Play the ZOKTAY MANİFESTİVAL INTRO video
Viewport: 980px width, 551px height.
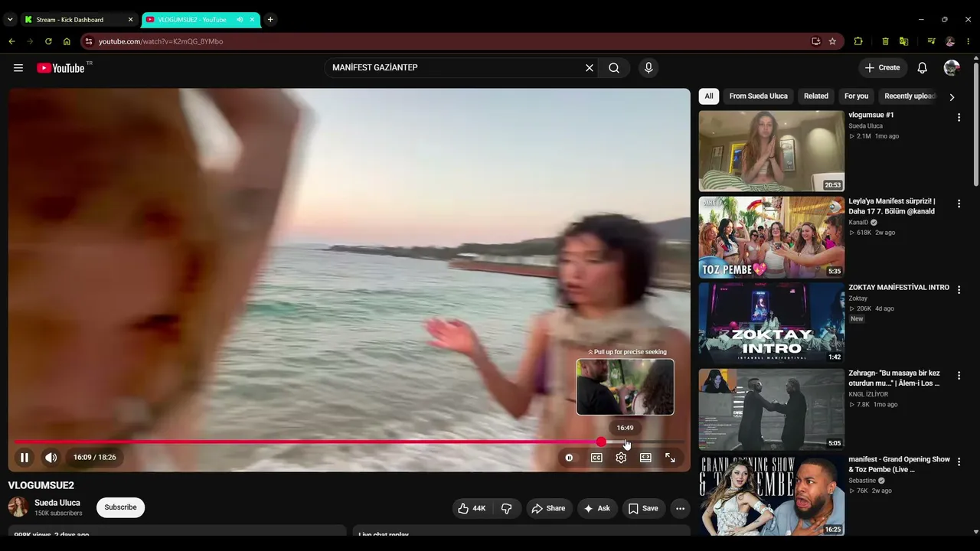click(x=771, y=323)
